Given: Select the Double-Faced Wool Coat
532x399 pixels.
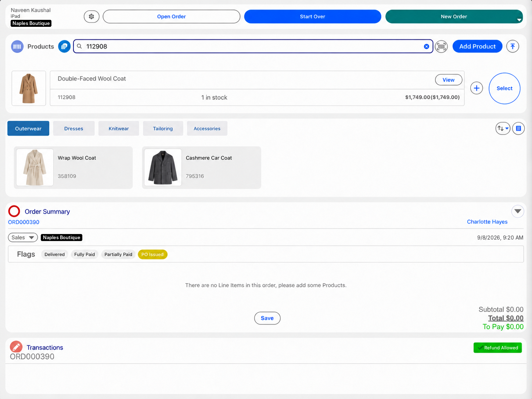Looking at the screenshot, I should (504, 88).
